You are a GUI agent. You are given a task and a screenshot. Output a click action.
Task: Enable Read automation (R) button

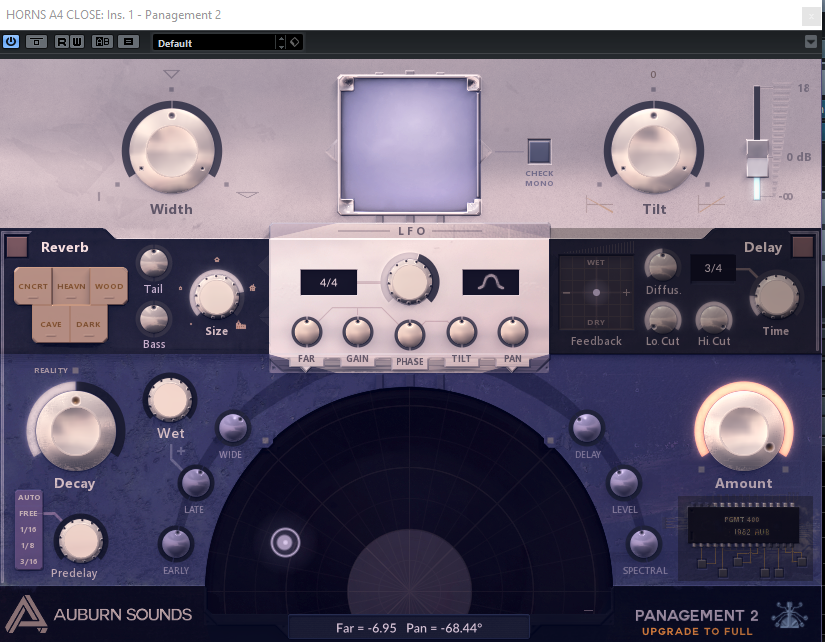(62, 42)
